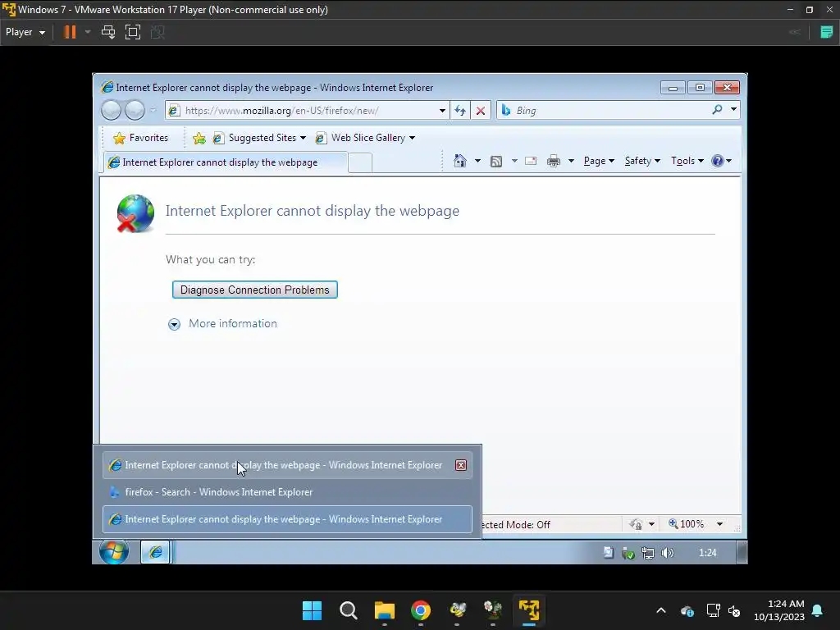Open the host Windows 11 Start button

click(x=312, y=610)
